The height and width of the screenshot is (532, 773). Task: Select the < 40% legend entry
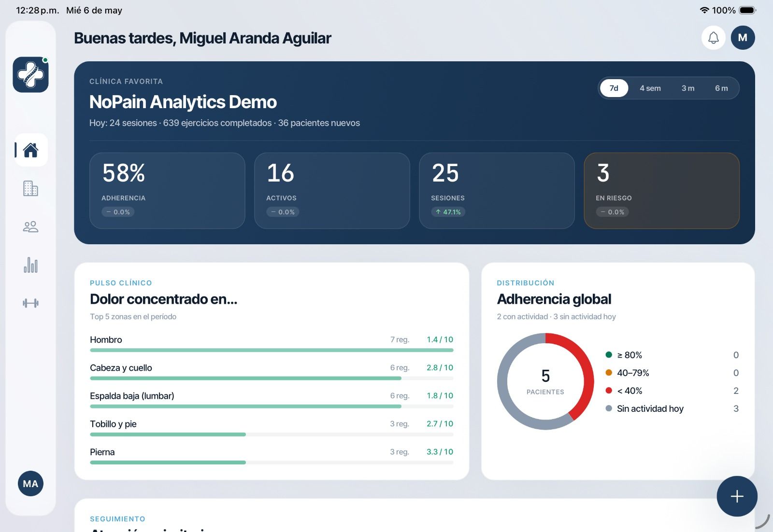(x=672, y=391)
